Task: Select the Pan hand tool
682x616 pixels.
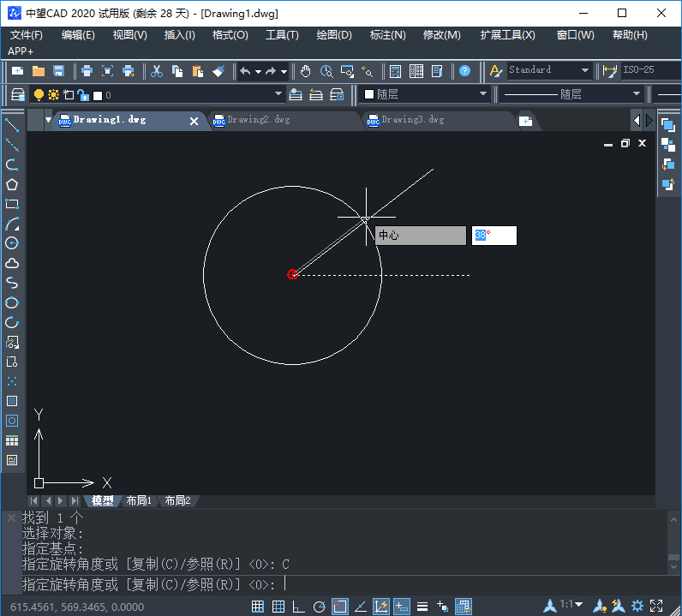Action: pyautogui.click(x=306, y=71)
